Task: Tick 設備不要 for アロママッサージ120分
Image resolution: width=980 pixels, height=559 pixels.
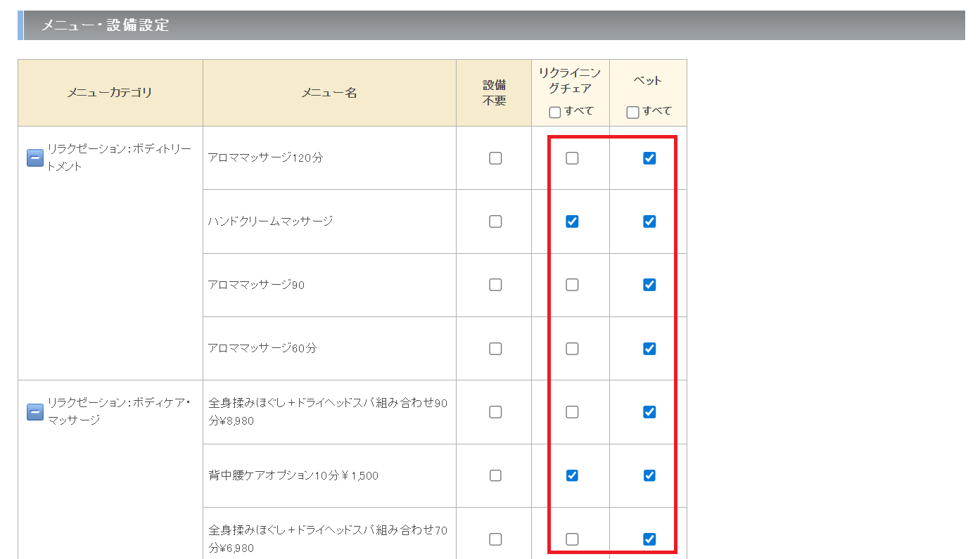Action: coord(495,158)
